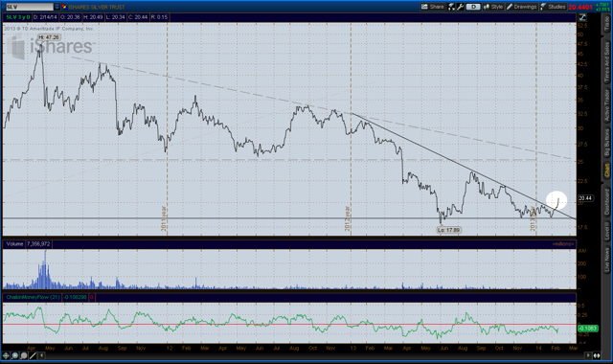Click the zoom out magnifier icon
613x364 pixels.
click(x=24, y=355)
